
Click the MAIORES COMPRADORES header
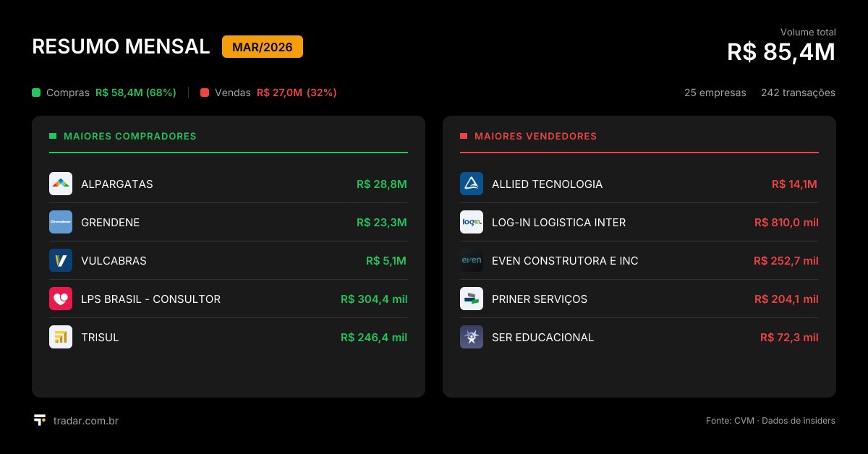[130, 136]
